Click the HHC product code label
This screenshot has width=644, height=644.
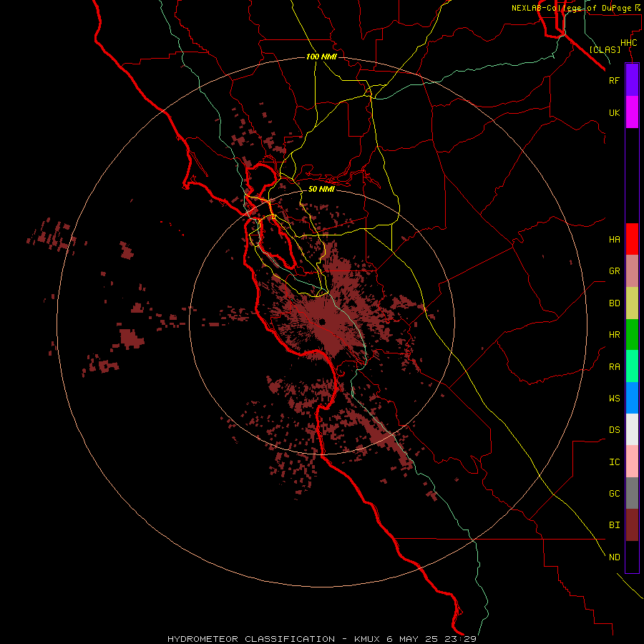click(x=628, y=43)
